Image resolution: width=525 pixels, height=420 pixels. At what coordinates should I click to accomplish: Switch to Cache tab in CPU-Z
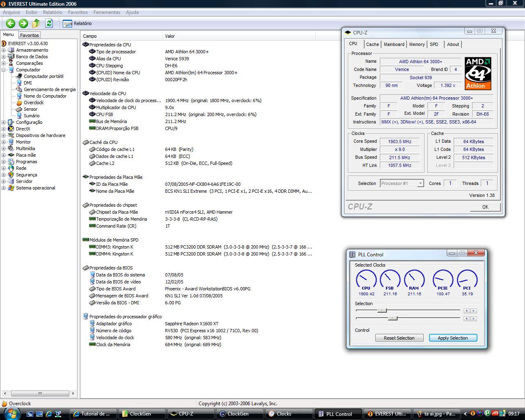click(372, 44)
